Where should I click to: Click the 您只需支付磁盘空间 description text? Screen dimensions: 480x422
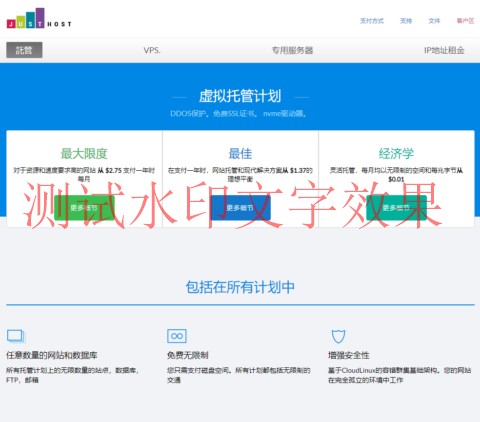click(239, 375)
